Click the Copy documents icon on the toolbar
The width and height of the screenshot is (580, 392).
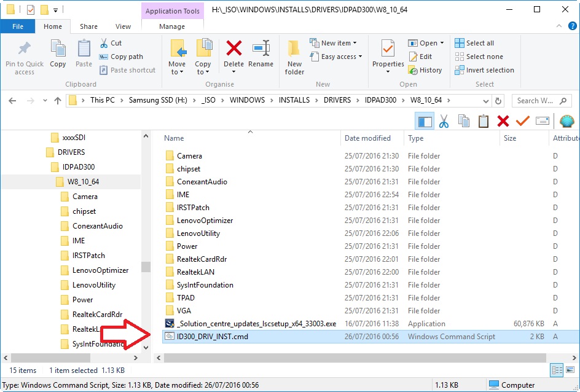(x=464, y=120)
